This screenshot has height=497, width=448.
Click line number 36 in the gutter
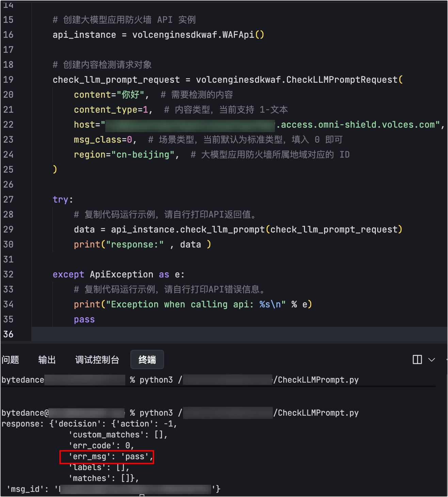(x=8, y=334)
